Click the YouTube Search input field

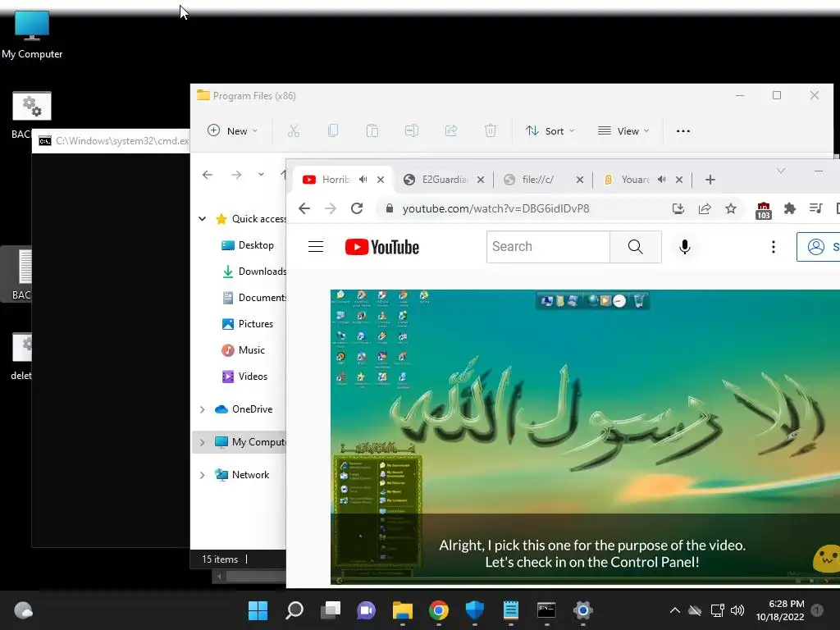click(x=548, y=246)
